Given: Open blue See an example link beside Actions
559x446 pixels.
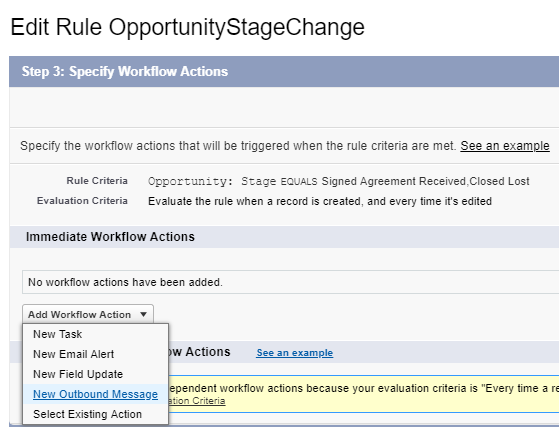Looking at the screenshot, I should pos(294,353).
